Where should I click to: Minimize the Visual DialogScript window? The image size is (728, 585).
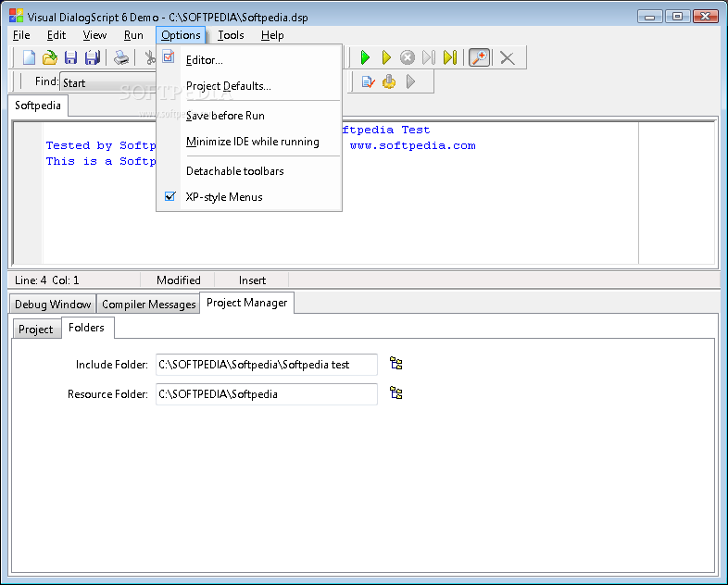(649, 17)
